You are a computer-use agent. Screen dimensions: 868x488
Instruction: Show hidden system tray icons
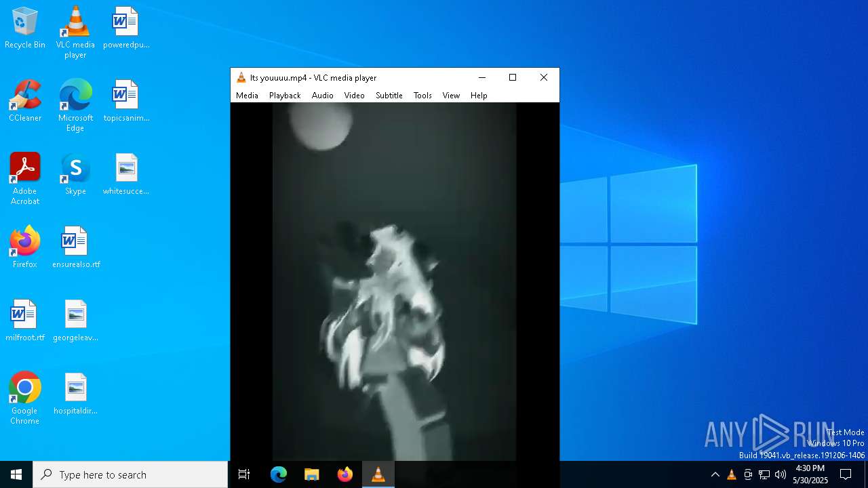coord(715,474)
